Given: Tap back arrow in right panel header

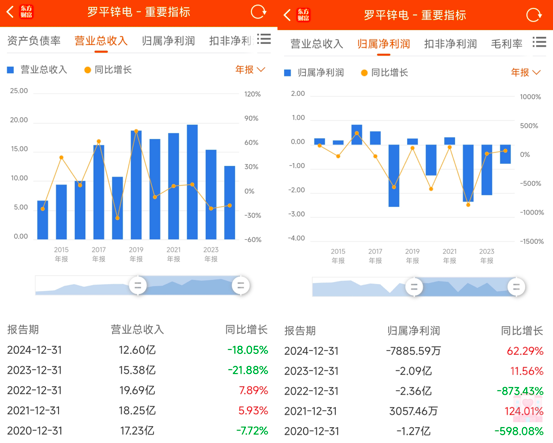Looking at the screenshot, I should point(287,15).
